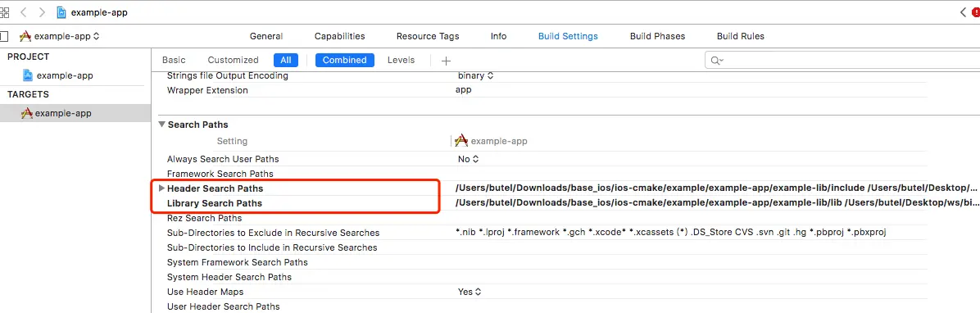Open the Capabilities tab
980x313 pixels.
pos(339,36)
